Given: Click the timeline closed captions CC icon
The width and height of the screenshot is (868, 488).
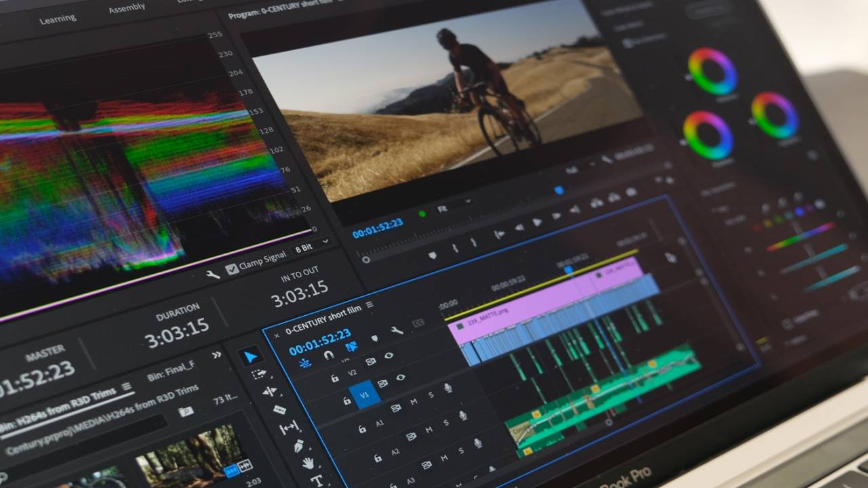Looking at the screenshot, I should (x=418, y=323).
